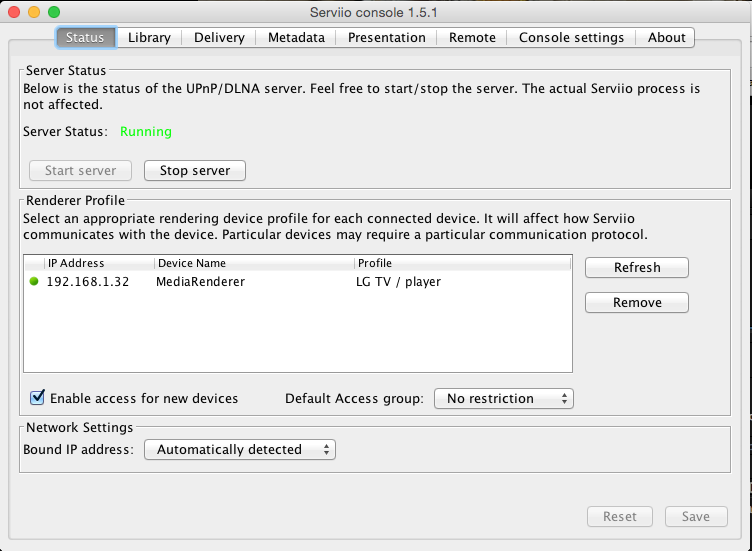Toggle Enable access for new devices checkbox

coord(38,398)
